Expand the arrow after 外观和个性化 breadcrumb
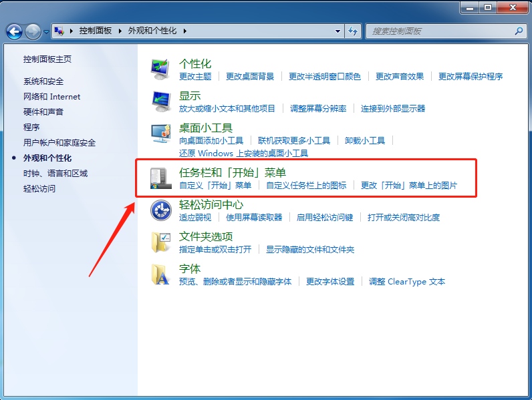The height and width of the screenshot is (400, 532). (185, 31)
